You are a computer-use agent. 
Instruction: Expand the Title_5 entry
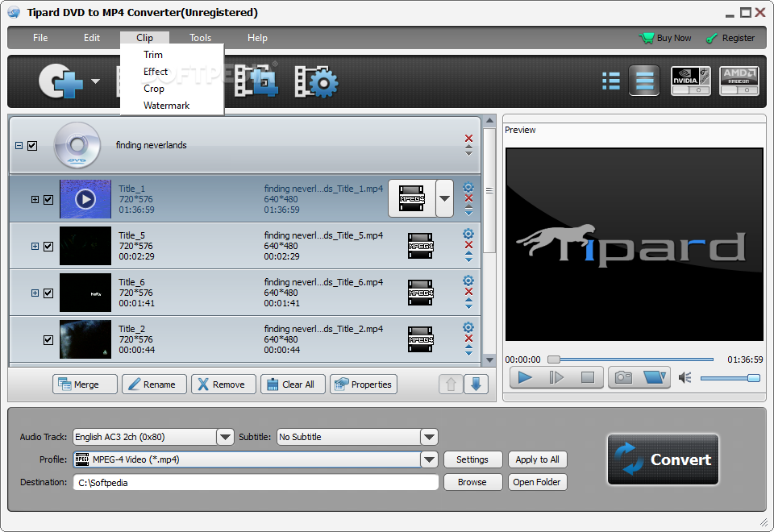tap(35, 247)
